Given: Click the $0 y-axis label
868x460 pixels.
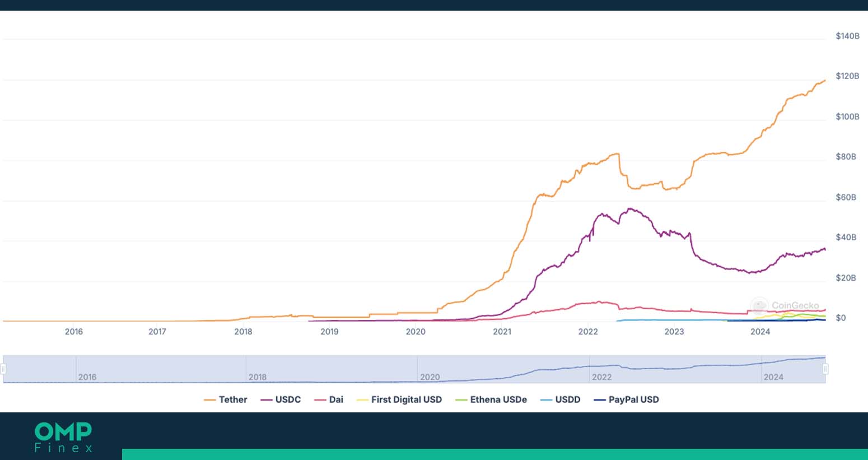Looking at the screenshot, I should 841,318.
